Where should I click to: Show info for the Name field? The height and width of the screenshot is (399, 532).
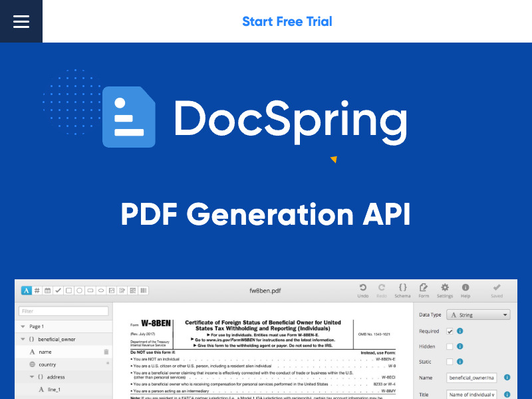[507, 377]
